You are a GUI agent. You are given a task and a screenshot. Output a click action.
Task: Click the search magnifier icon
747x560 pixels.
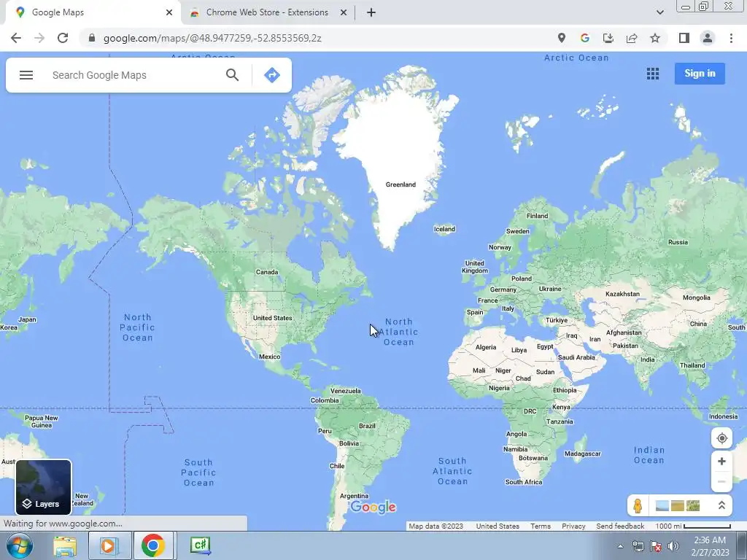pos(232,75)
